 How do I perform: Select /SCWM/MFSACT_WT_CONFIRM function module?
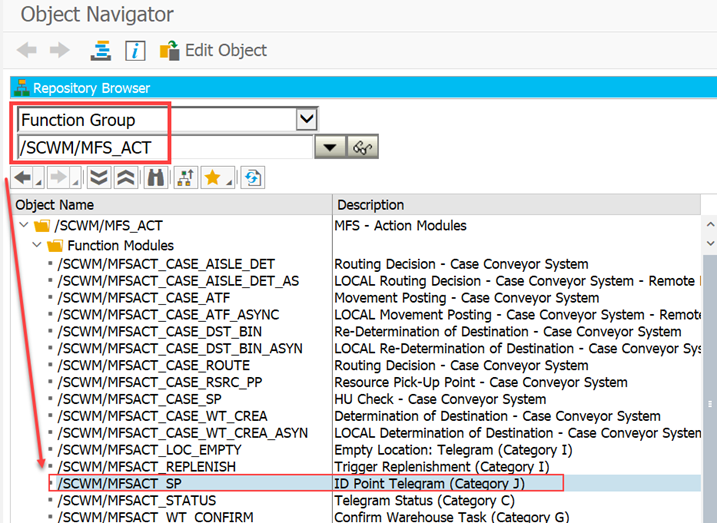[x=155, y=517]
